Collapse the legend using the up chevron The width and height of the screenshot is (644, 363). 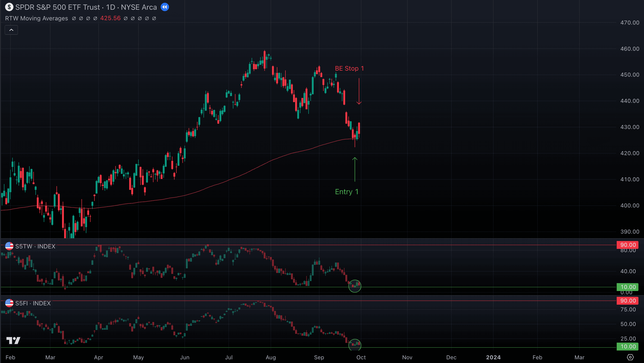11,30
